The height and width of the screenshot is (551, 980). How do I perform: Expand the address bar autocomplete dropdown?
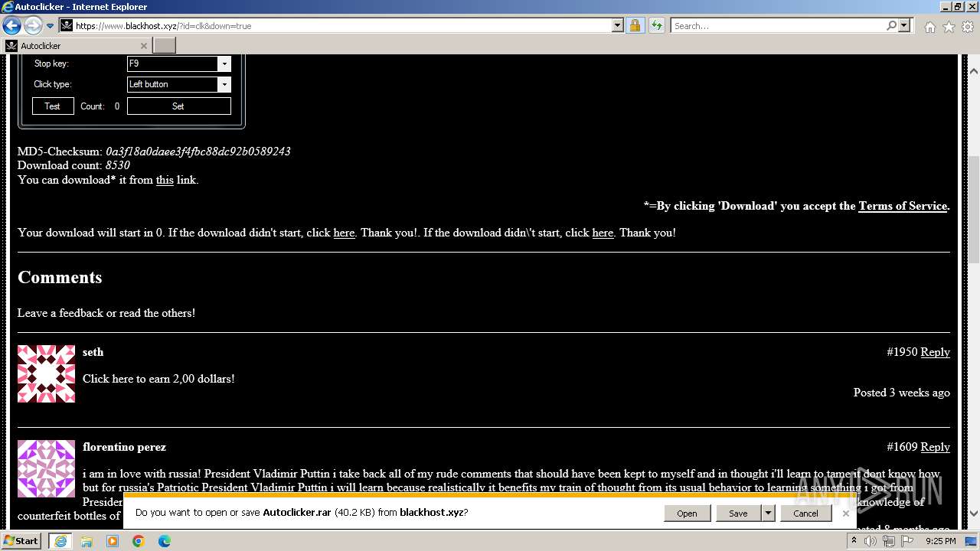click(618, 26)
